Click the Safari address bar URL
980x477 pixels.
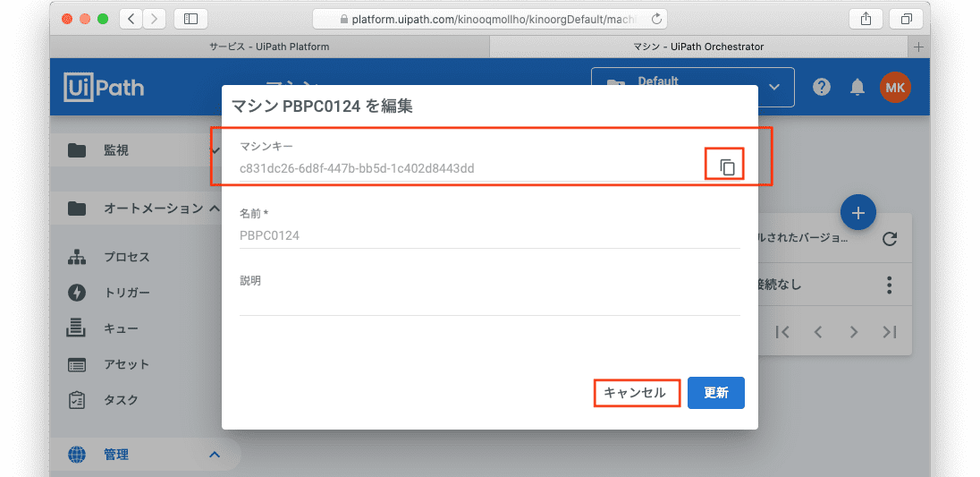point(489,20)
